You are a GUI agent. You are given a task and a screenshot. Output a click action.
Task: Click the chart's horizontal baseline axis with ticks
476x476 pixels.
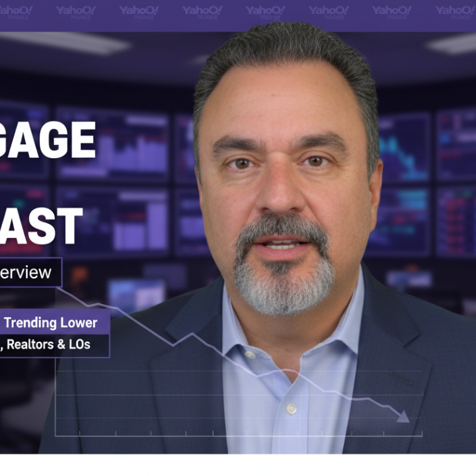[x=238, y=435]
